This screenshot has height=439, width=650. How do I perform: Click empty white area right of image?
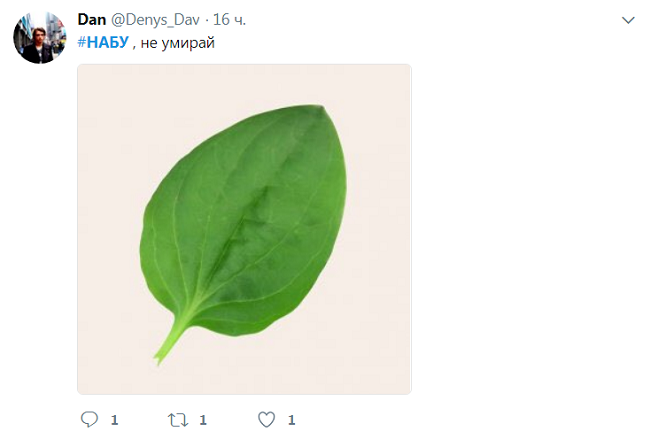(x=520, y=230)
